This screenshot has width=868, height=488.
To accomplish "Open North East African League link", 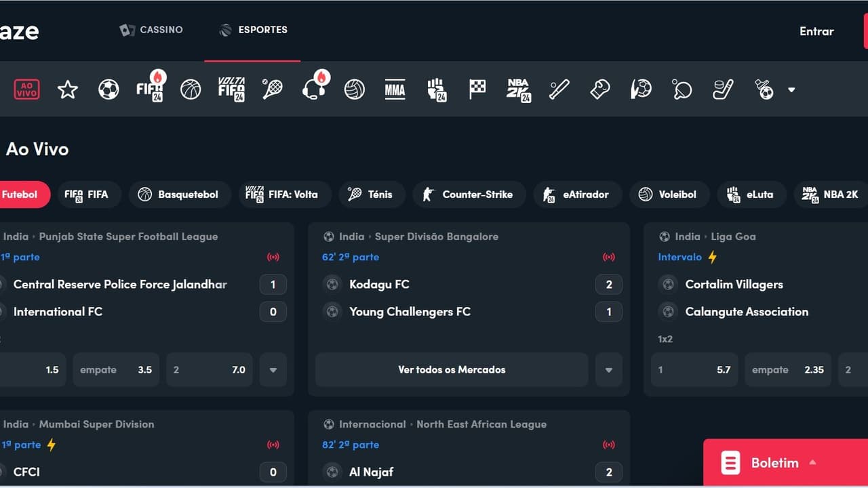I will point(481,424).
